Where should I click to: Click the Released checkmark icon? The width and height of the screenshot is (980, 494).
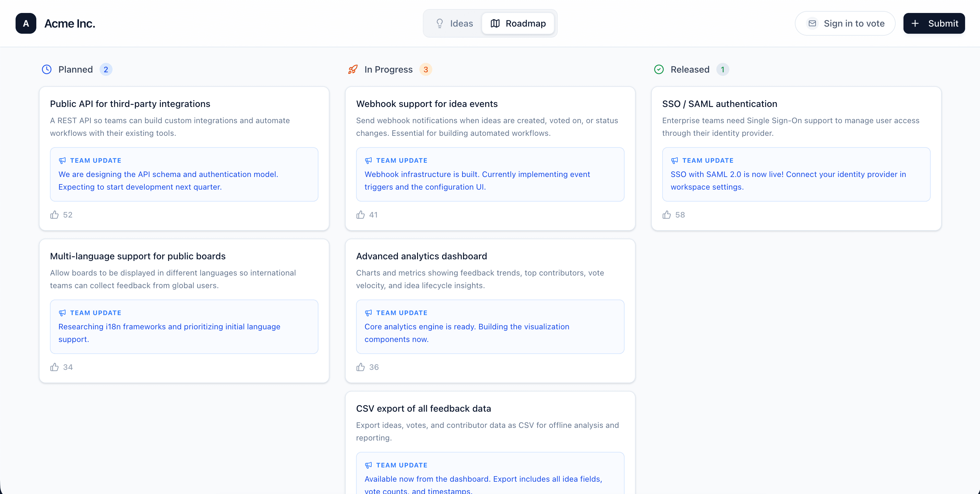(659, 70)
